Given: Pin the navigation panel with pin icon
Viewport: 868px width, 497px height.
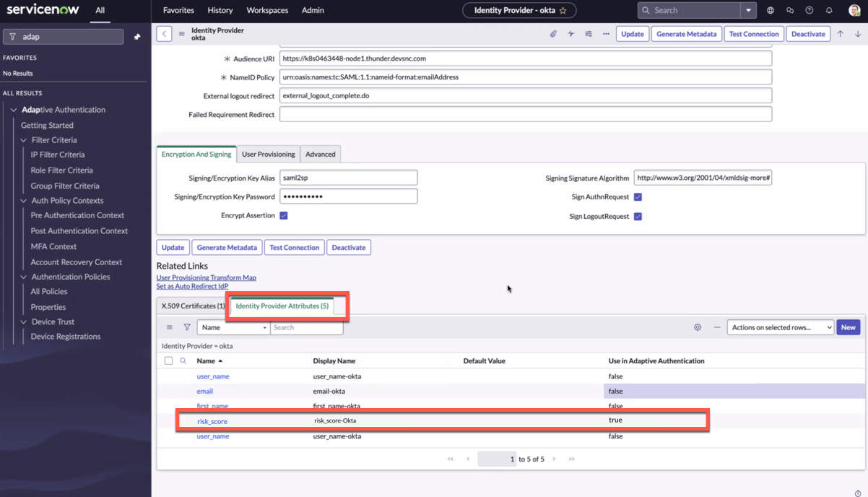Looking at the screenshot, I should 137,37.
